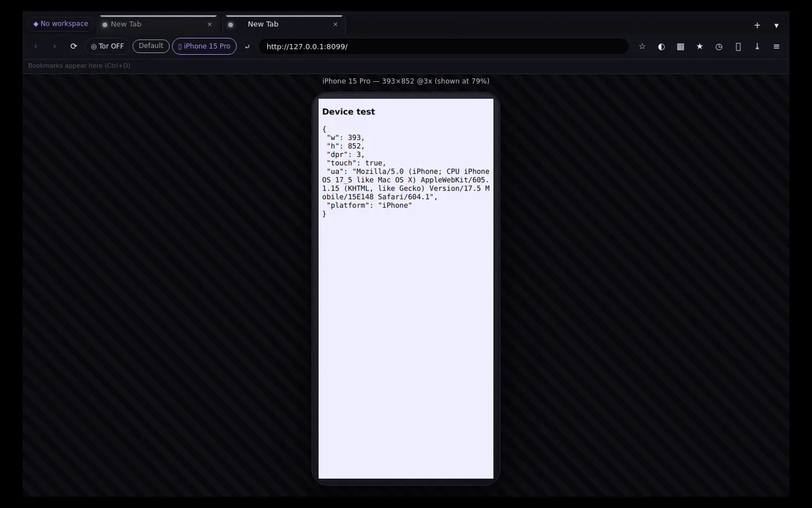
Task: Click the phone device icon in the toolbar
Action: coord(738,46)
